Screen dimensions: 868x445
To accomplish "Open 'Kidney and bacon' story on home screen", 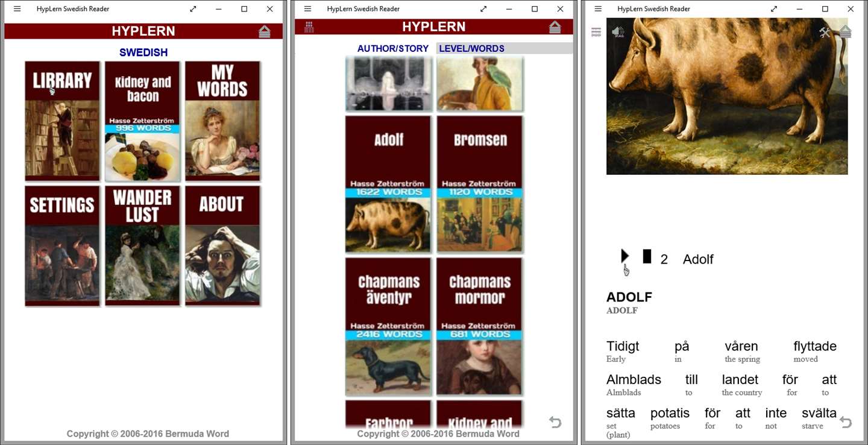I will 142,121.
